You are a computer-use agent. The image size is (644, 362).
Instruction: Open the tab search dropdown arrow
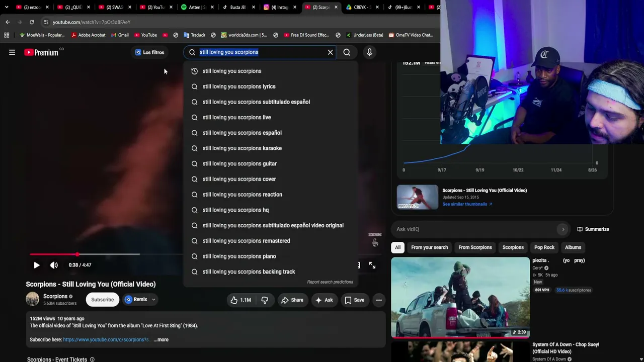tap(6, 7)
